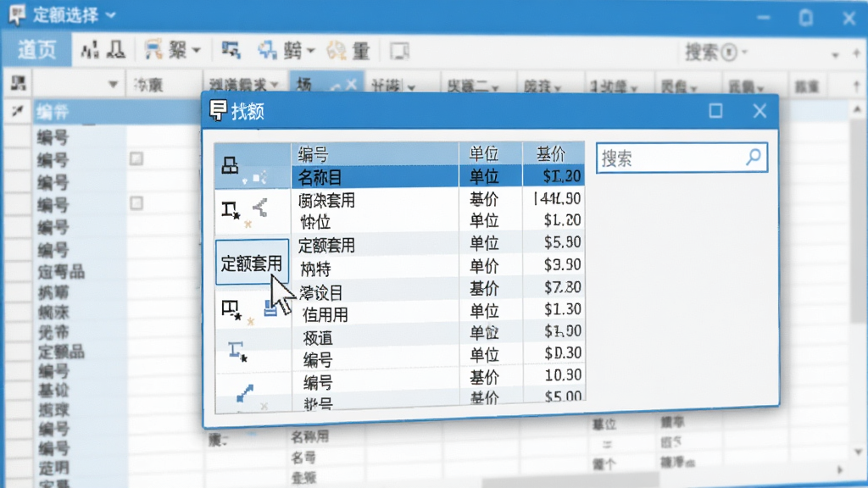
Task: Focus the 搜索 input field in dialog
Action: (682, 158)
